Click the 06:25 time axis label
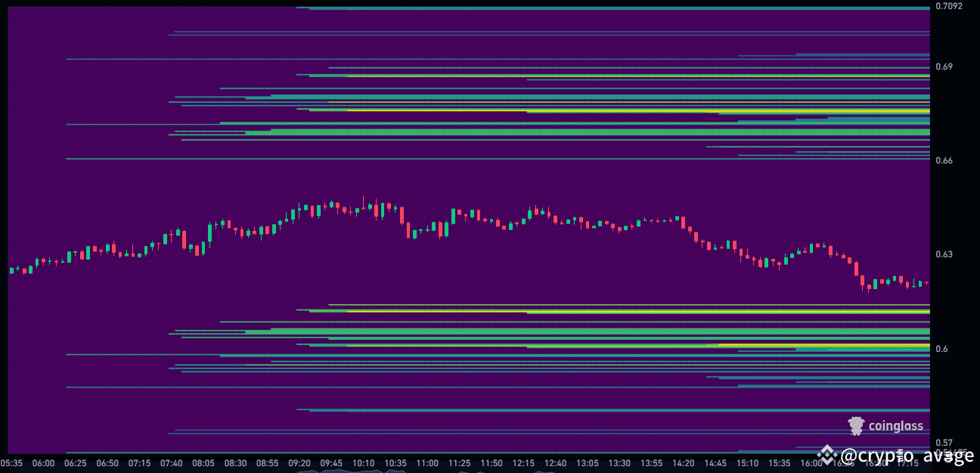Image resolution: width=980 pixels, height=473 pixels. [76, 462]
